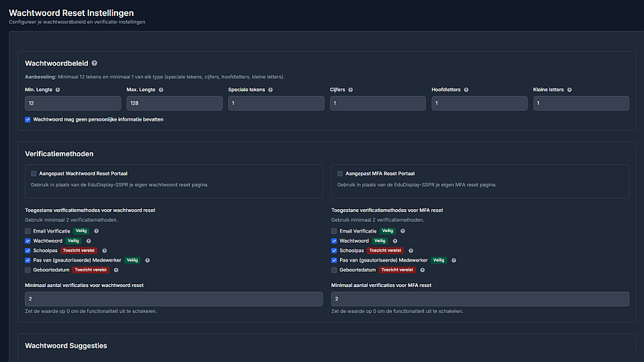
Task: Click Minimaal aantal verificaties MFA reset field
Action: tap(480, 299)
